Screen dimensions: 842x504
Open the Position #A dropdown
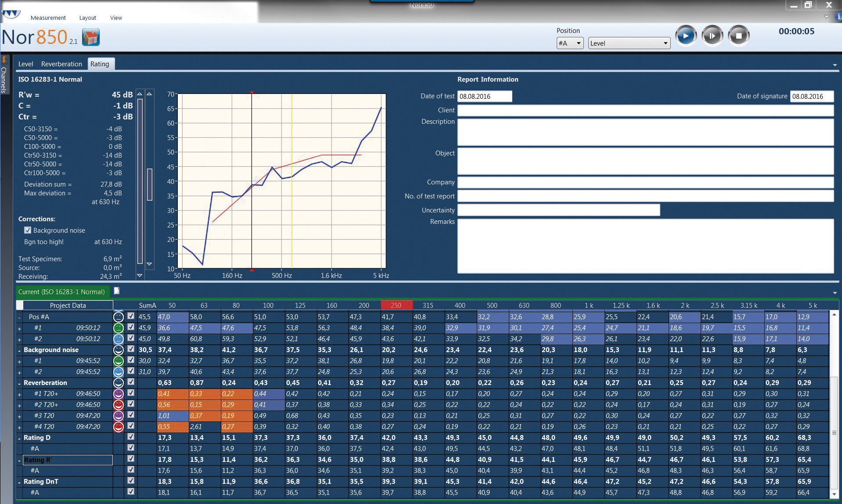[569, 43]
